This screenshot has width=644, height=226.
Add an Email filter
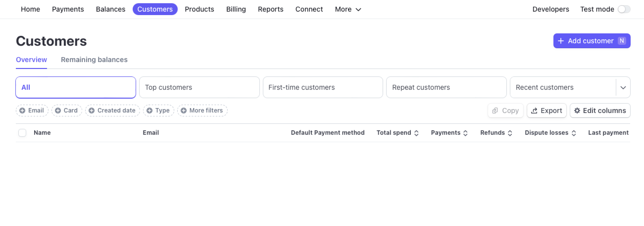32,110
